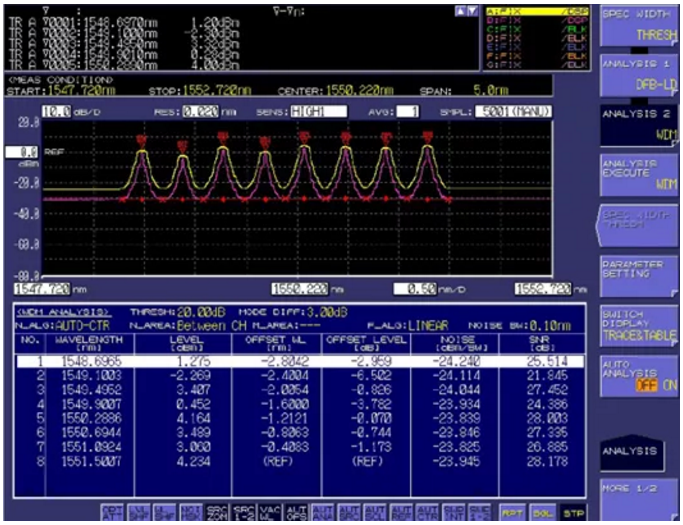Open the ANALYSIS 1 DFB-LD softkey
The height and width of the screenshot is (525, 683).
(639, 75)
